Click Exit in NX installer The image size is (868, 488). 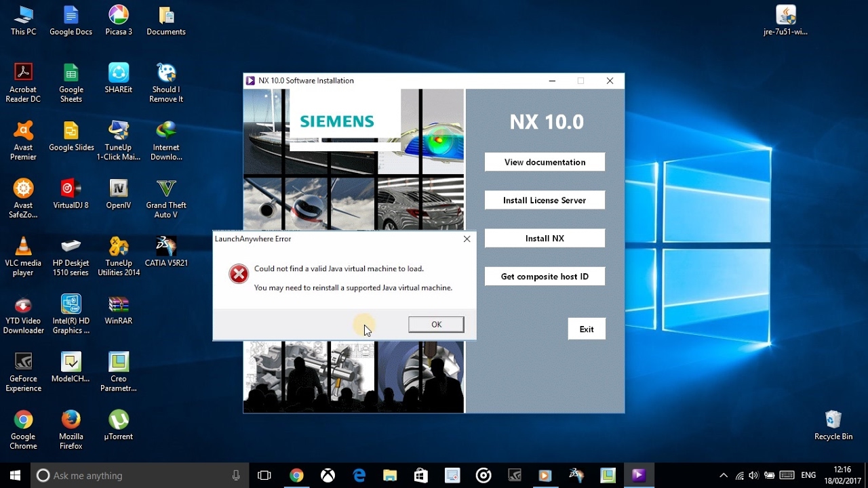(587, 329)
